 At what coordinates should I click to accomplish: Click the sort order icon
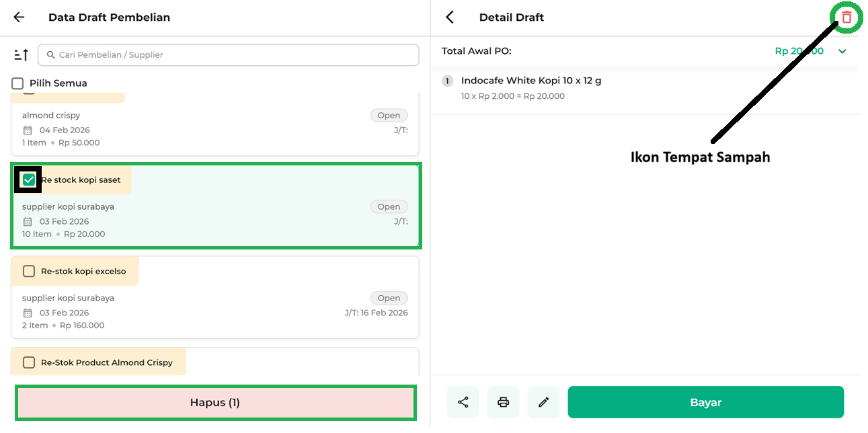pos(21,55)
